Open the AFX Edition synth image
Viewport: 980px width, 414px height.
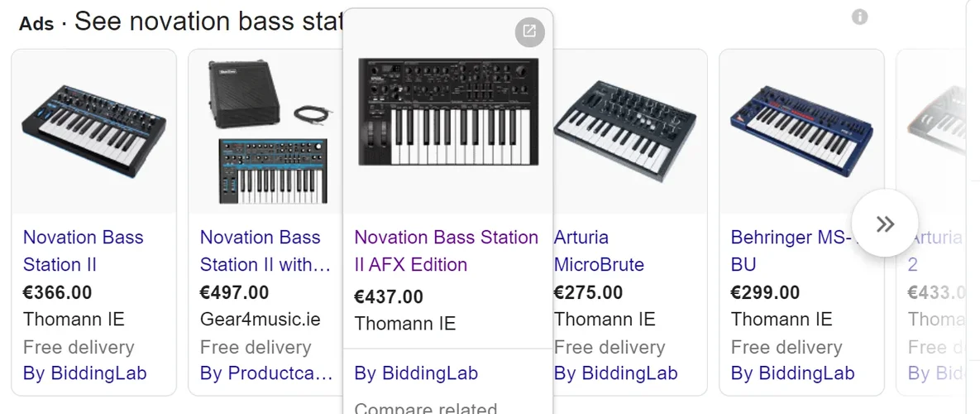(x=447, y=112)
